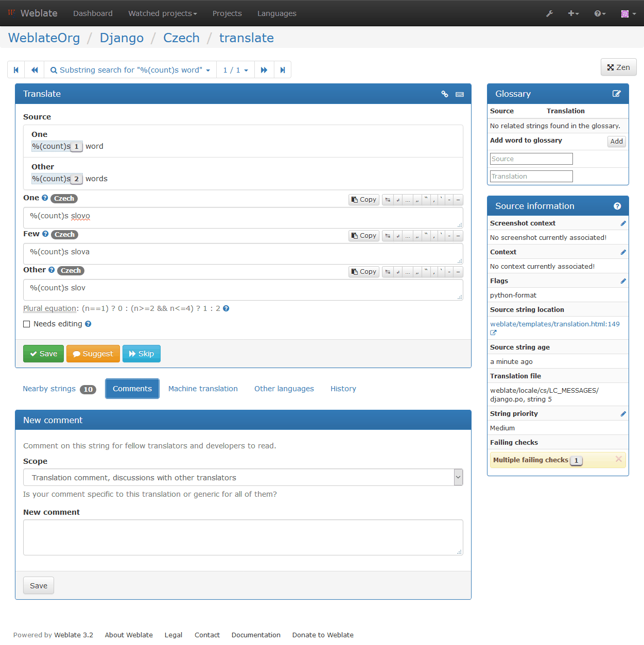Focus the New comment text area
This screenshot has width=644, height=645.
pos(243,537)
